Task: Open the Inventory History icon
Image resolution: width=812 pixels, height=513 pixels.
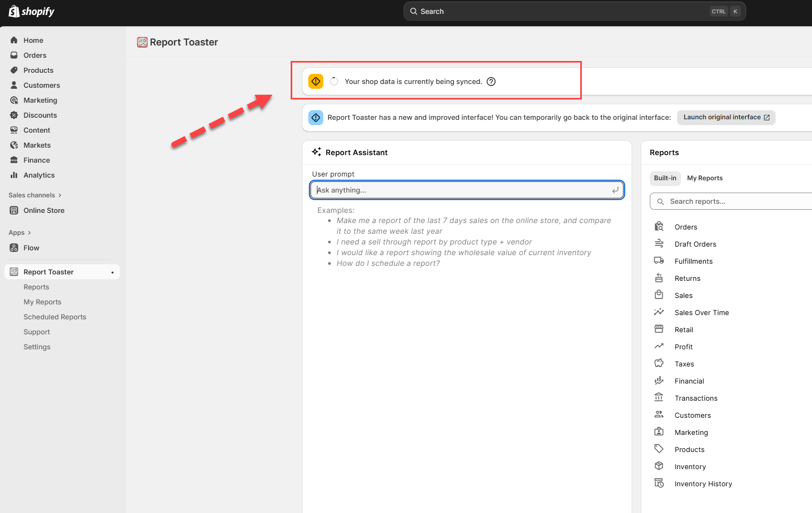Action: click(659, 484)
